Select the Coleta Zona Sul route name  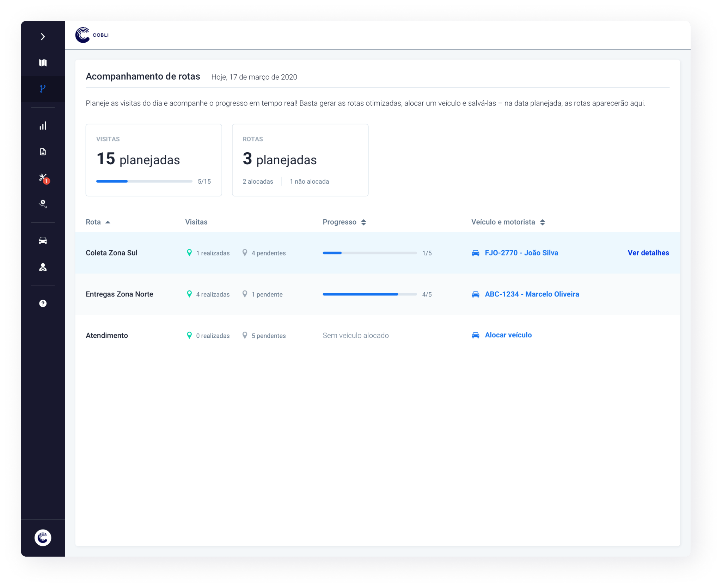(111, 253)
